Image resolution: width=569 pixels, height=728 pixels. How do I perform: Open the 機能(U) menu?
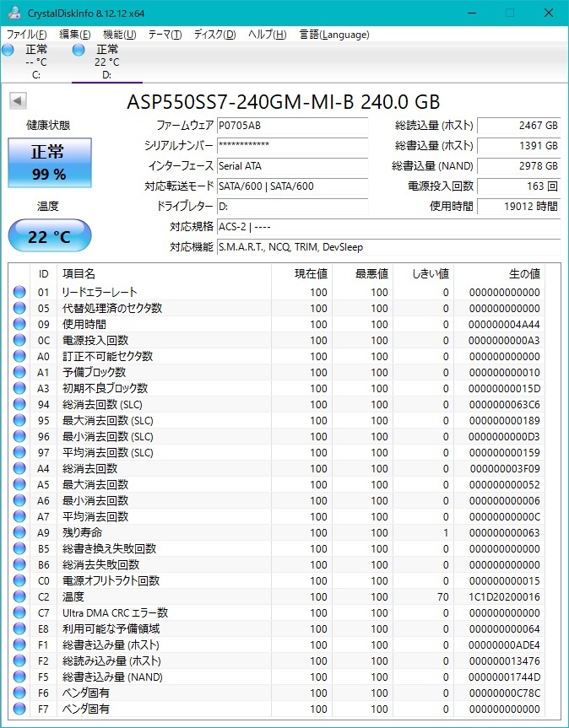pos(119,35)
